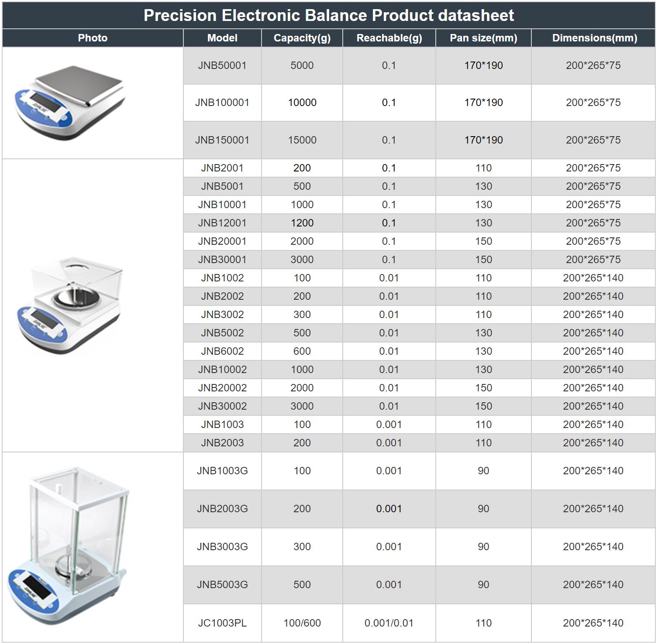
Task: Click the Pan size(mm) column header
Action: tap(483, 38)
